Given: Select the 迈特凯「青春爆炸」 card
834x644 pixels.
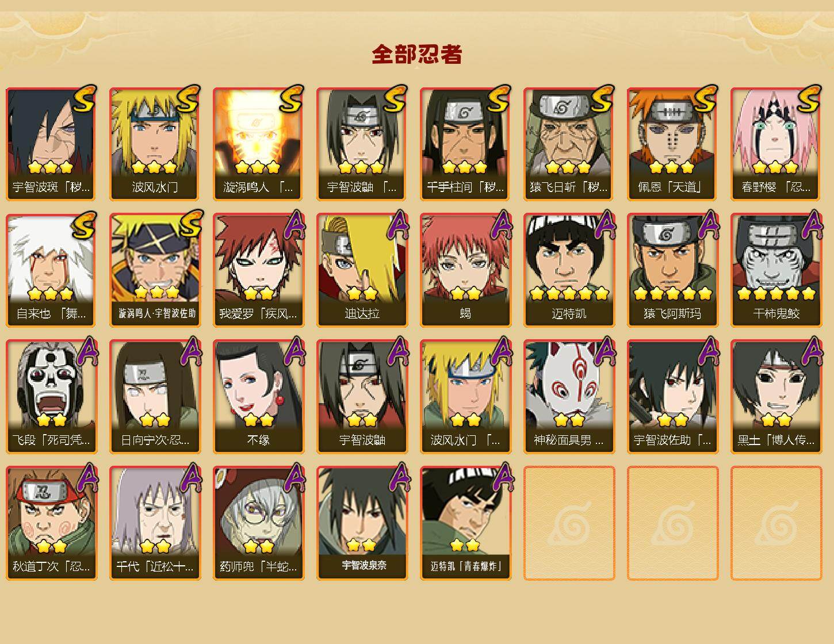Looking at the screenshot, I should [x=465, y=523].
